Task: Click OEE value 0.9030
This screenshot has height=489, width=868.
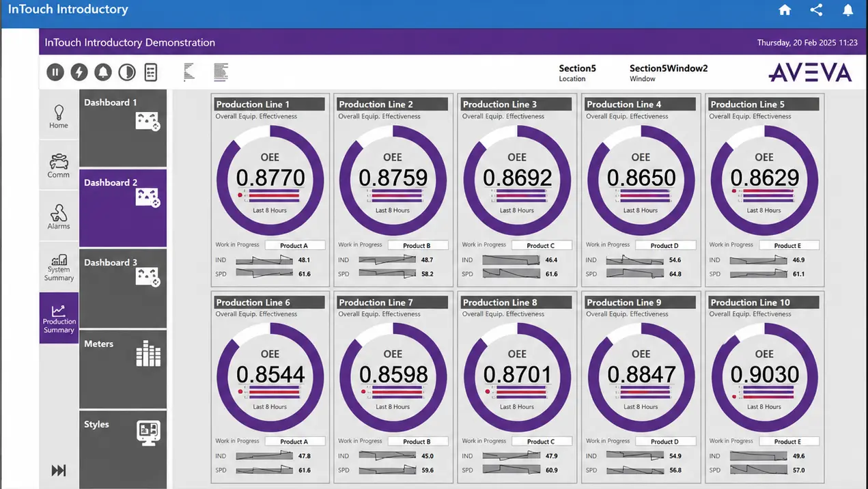Action: coord(765,375)
